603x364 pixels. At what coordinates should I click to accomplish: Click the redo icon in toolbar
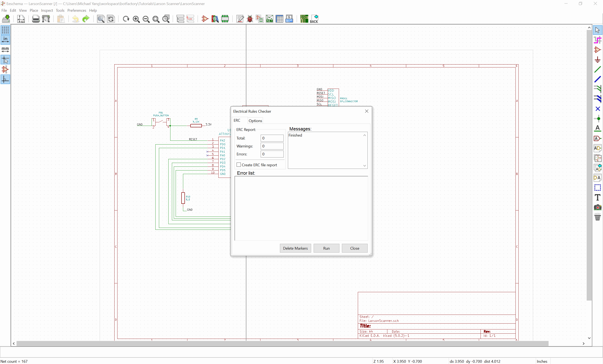coord(86,18)
